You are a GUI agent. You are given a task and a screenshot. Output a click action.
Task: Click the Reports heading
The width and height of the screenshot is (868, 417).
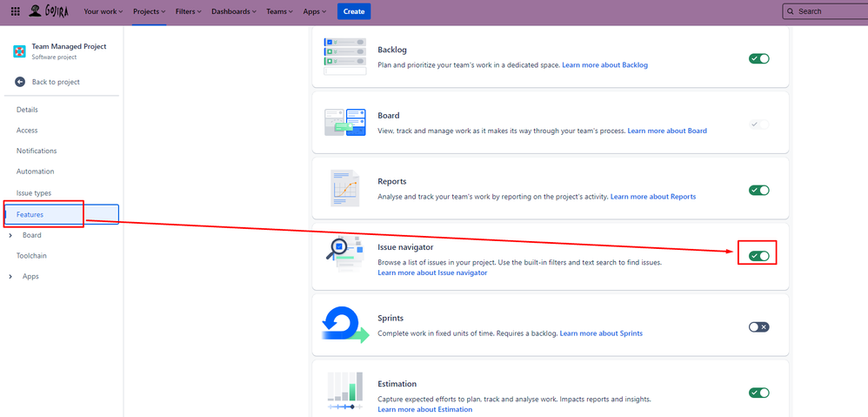tap(392, 182)
